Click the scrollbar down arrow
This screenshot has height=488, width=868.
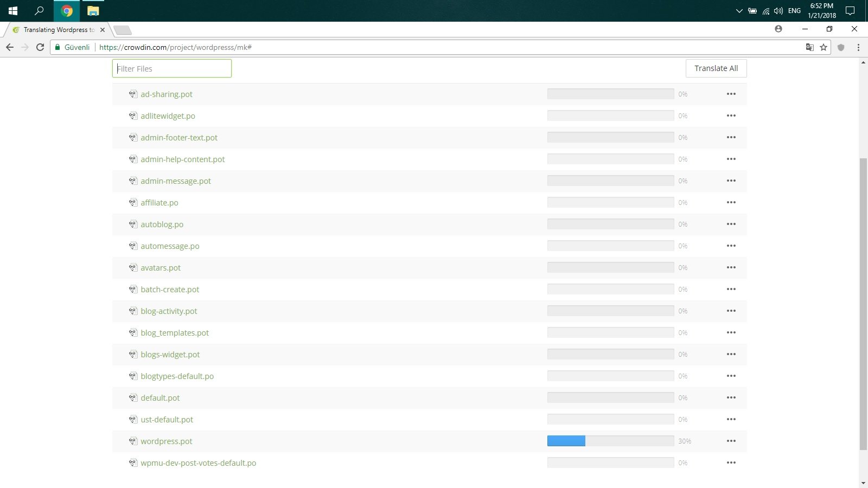[x=863, y=483]
